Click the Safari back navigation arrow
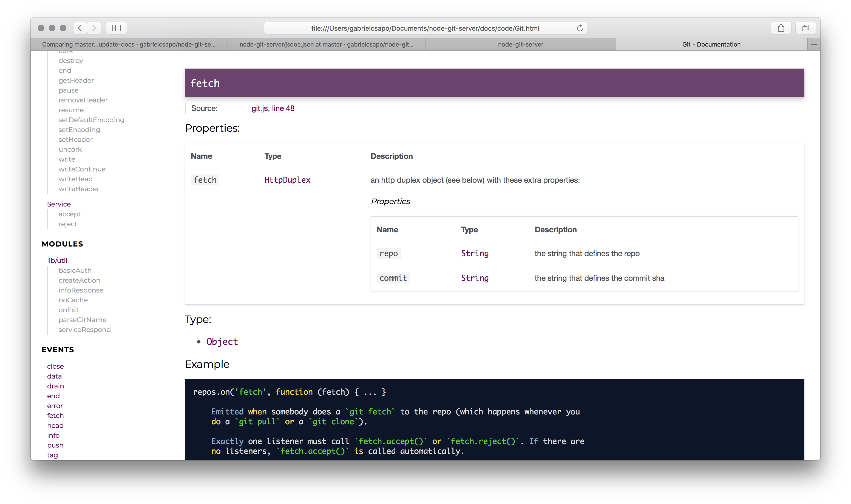 click(x=80, y=28)
